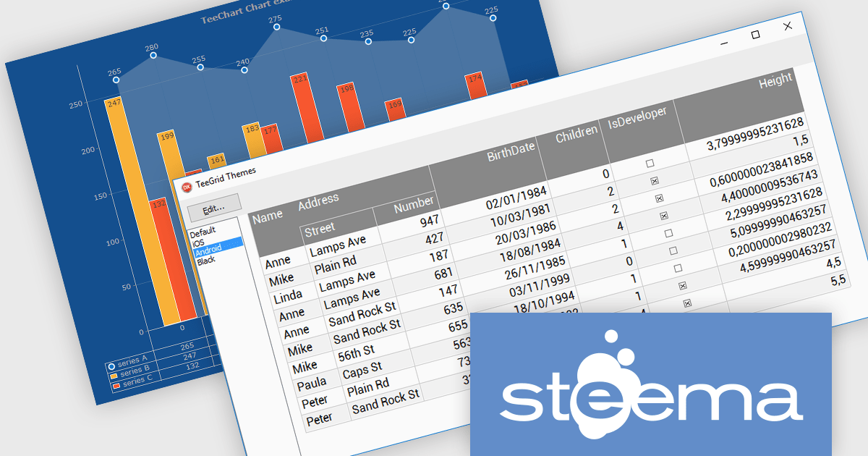This screenshot has width=868, height=456.
Task: Select the Black theme list item
Action: (x=205, y=261)
